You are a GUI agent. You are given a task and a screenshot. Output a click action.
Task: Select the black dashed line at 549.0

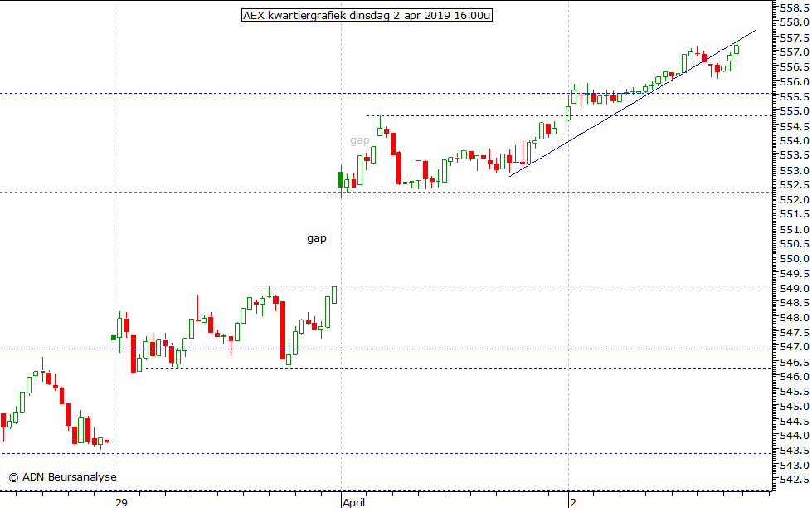click(513, 286)
